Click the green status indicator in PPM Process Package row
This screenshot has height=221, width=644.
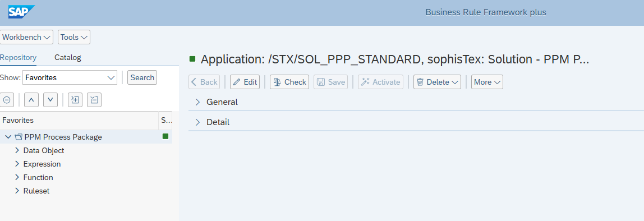(165, 136)
